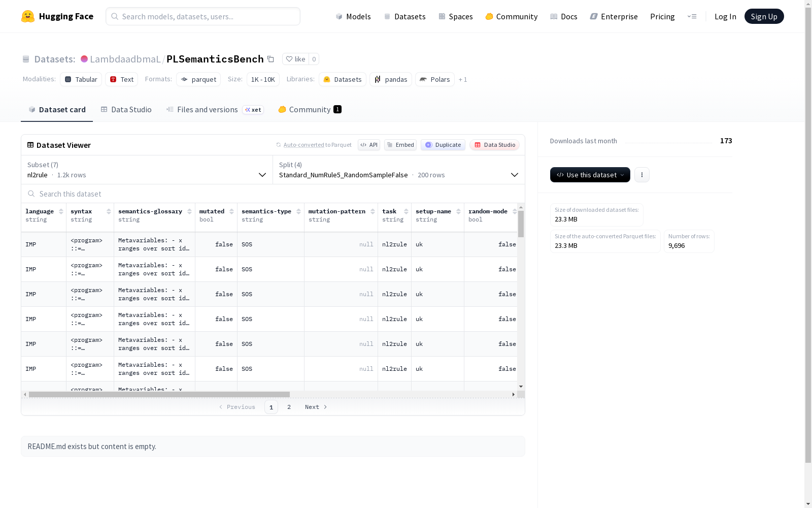
Task: Click the table scroll-right arrow
Action: point(513,394)
